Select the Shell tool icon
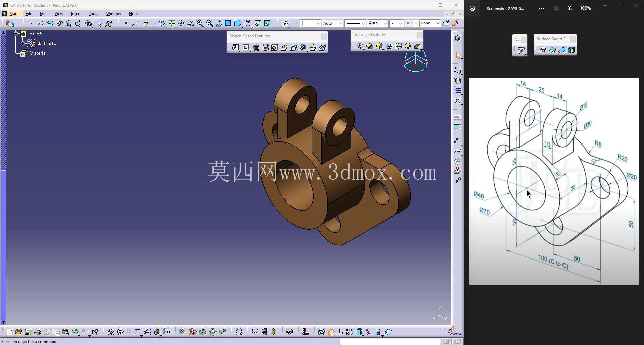This screenshot has height=345, width=644. (389, 46)
